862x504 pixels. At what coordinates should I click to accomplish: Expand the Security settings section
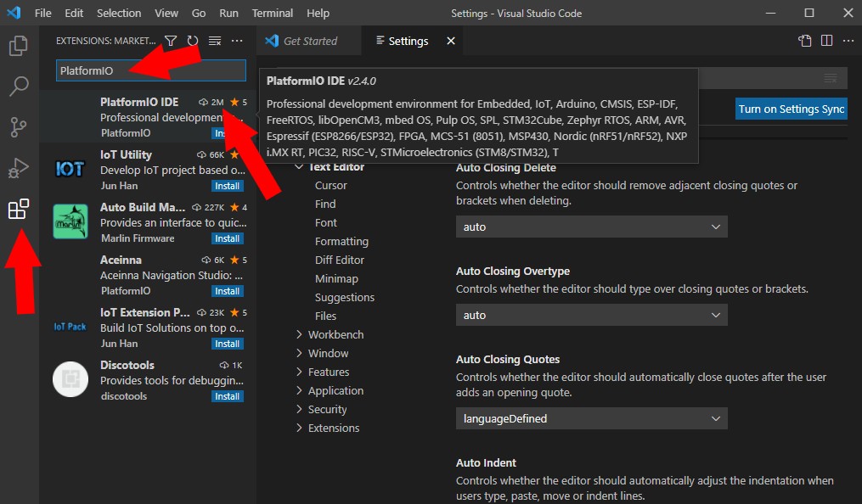(299, 409)
